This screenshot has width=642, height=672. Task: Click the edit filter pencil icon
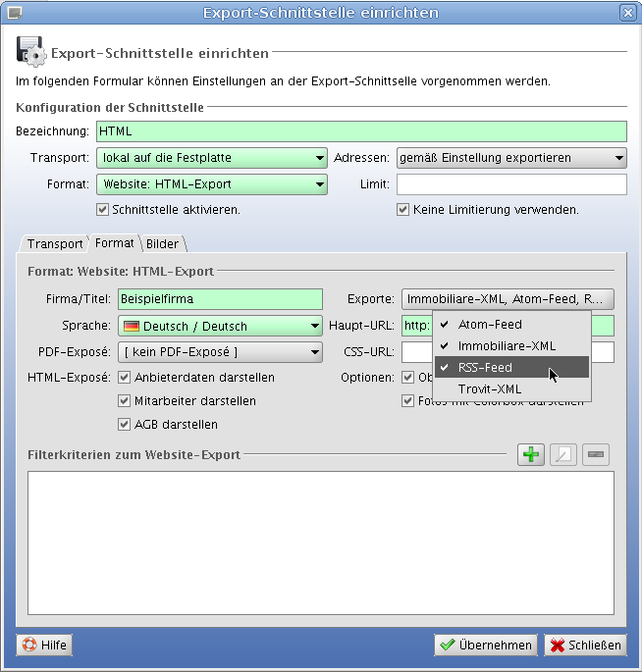tap(563, 454)
